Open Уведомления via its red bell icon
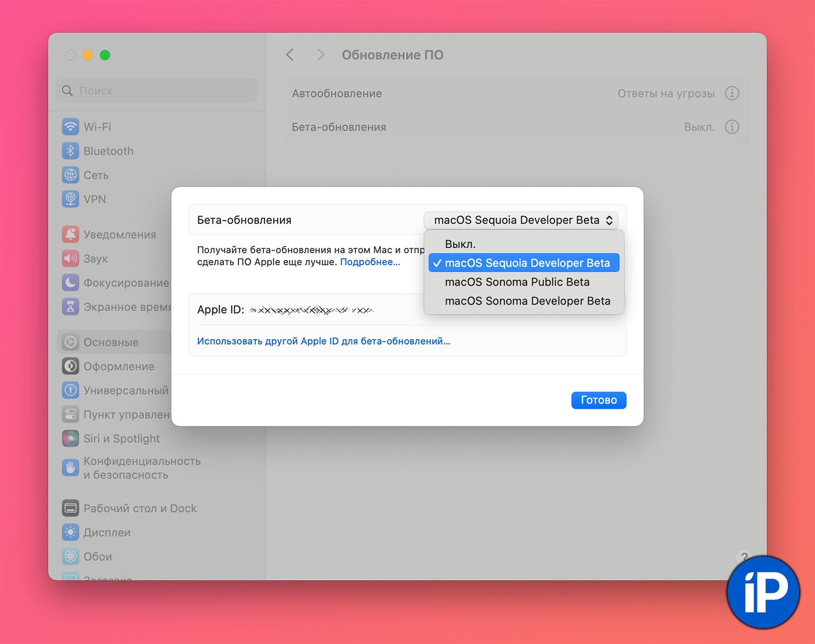Image resolution: width=815 pixels, height=644 pixels. pos(70,235)
